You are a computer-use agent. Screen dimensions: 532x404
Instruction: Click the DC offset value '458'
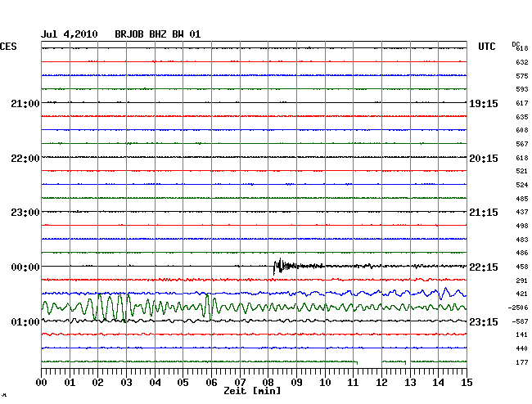pyautogui.click(x=522, y=267)
